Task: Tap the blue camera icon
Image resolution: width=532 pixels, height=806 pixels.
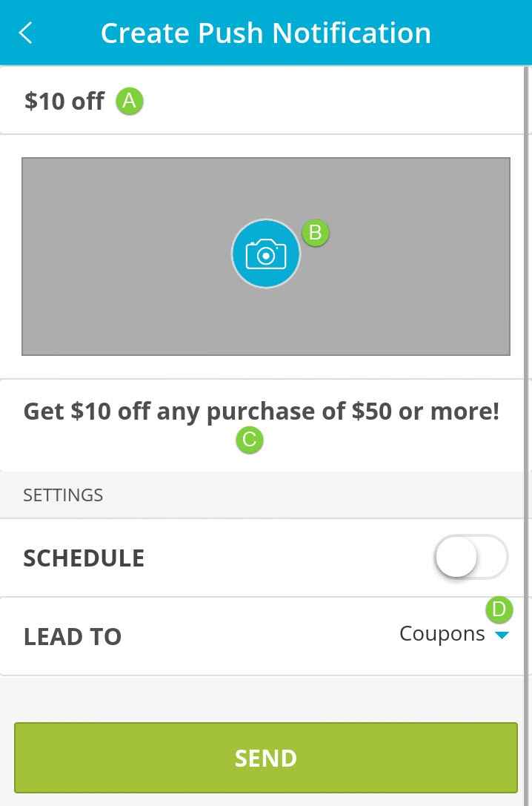Action: [265, 254]
